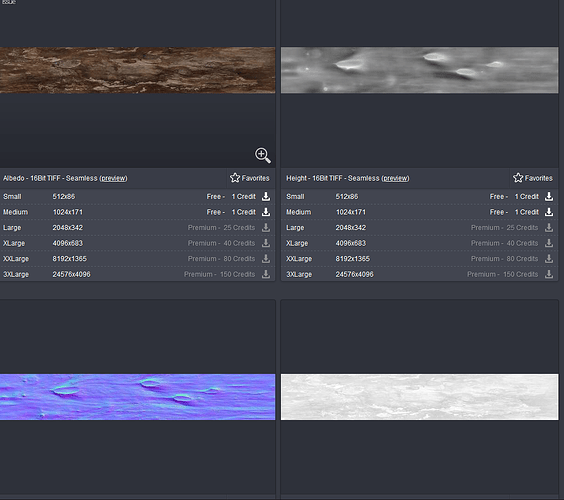
Task: Open the Albedo preview link
Action: [113, 178]
